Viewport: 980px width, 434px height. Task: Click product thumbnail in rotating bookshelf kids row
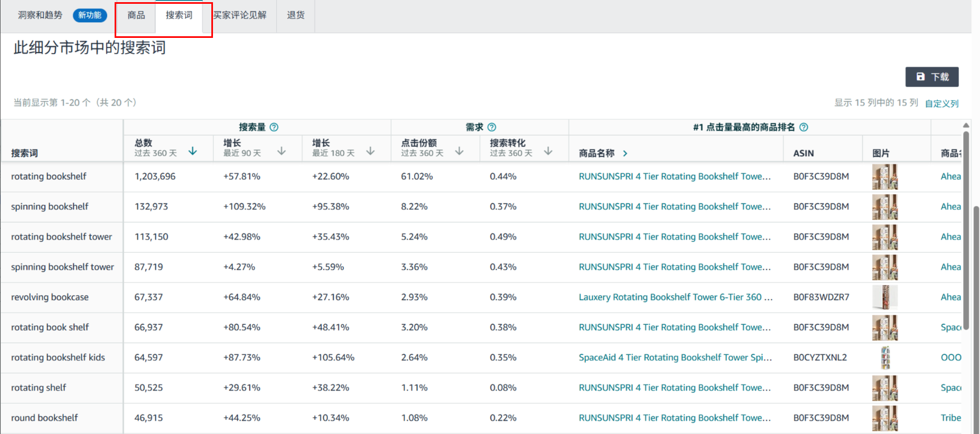click(885, 358)
